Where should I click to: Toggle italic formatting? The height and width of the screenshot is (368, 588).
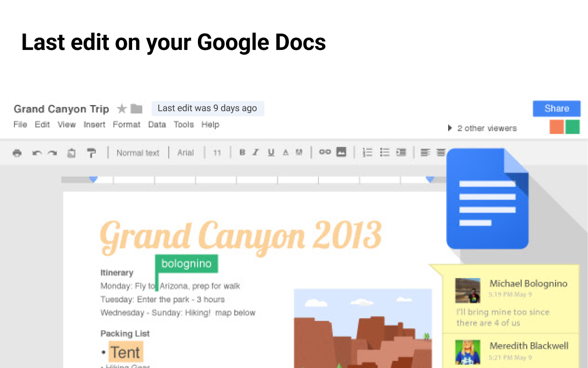click(256, 153)
